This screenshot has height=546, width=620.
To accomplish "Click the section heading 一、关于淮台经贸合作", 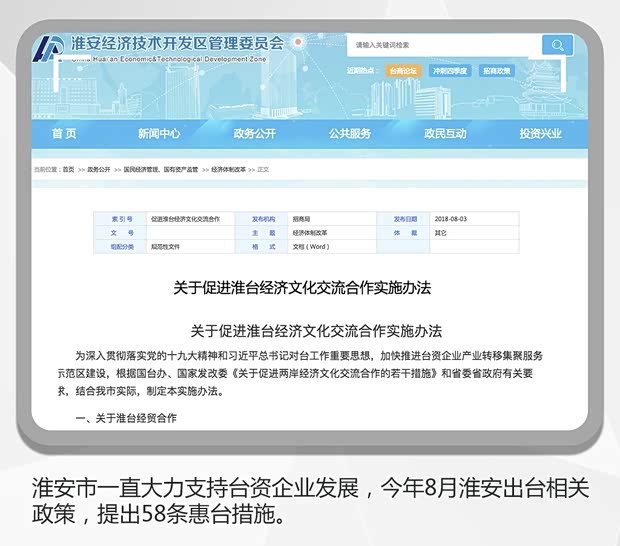I will [x=126, y=418].
